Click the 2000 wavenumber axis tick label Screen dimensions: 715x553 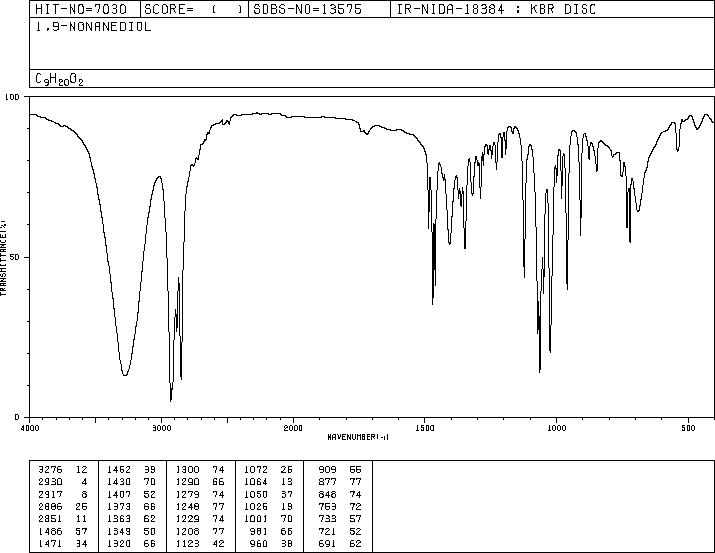pyautogui.click(x=293, y=428)
